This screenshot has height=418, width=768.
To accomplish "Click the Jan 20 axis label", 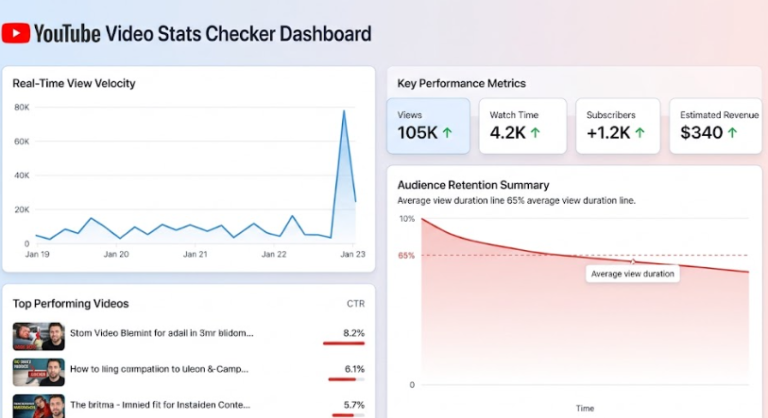I will tap(116, 254).
